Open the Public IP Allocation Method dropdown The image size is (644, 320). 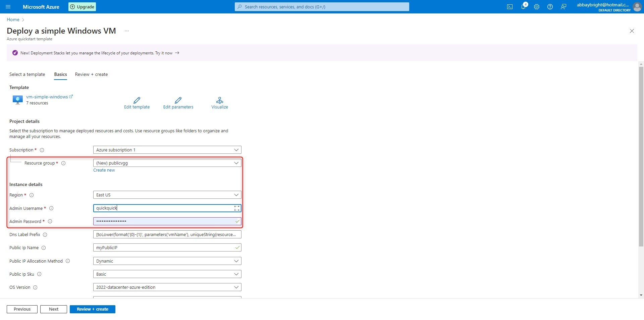pos(167,261)
